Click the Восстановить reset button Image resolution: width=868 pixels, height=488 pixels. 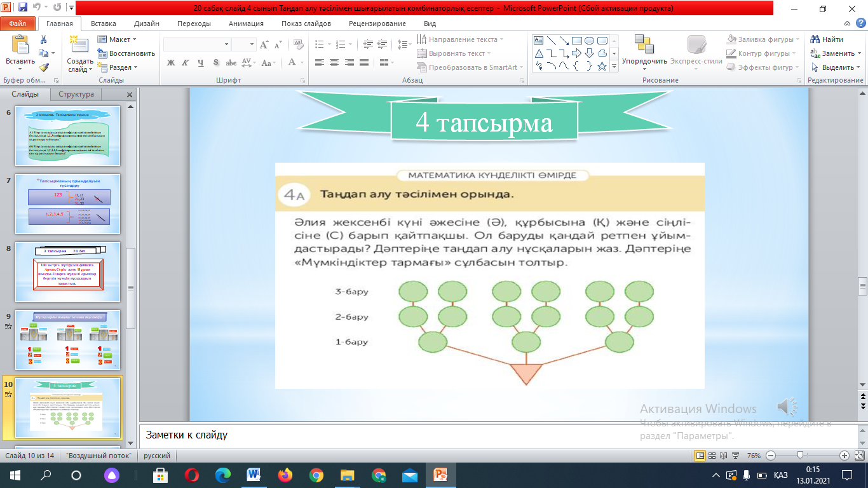click(x=126, y=53)
